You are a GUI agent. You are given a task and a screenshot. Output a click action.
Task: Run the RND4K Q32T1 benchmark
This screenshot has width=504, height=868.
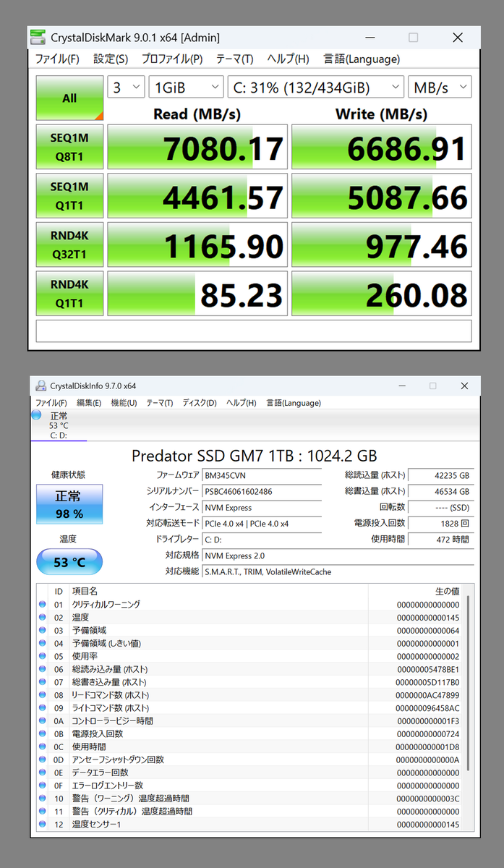point(69,244)
